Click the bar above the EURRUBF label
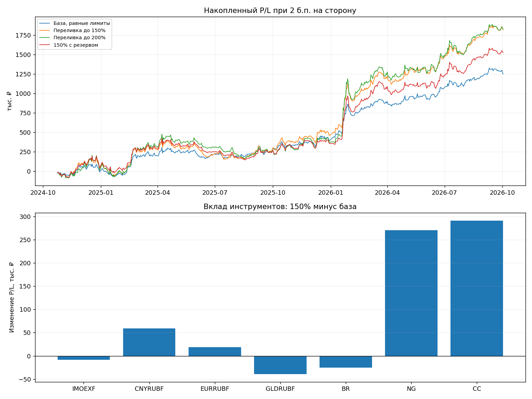 click(x=215, y=352)
